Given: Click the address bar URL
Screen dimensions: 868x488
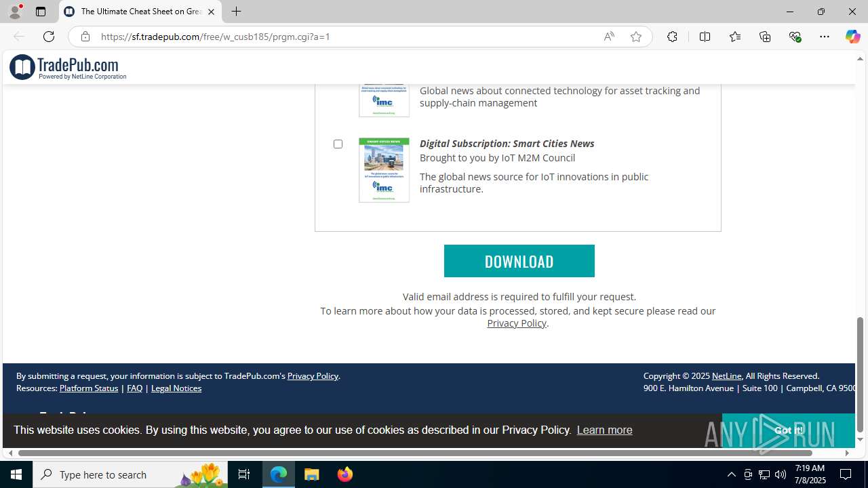Looking at the screenshot, I should tap(216, 37).
